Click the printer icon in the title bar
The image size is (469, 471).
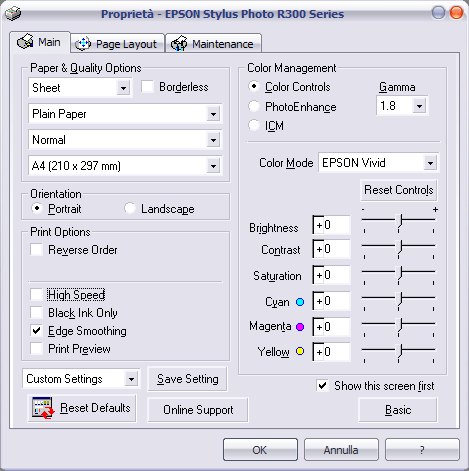(x=13, y=13)
